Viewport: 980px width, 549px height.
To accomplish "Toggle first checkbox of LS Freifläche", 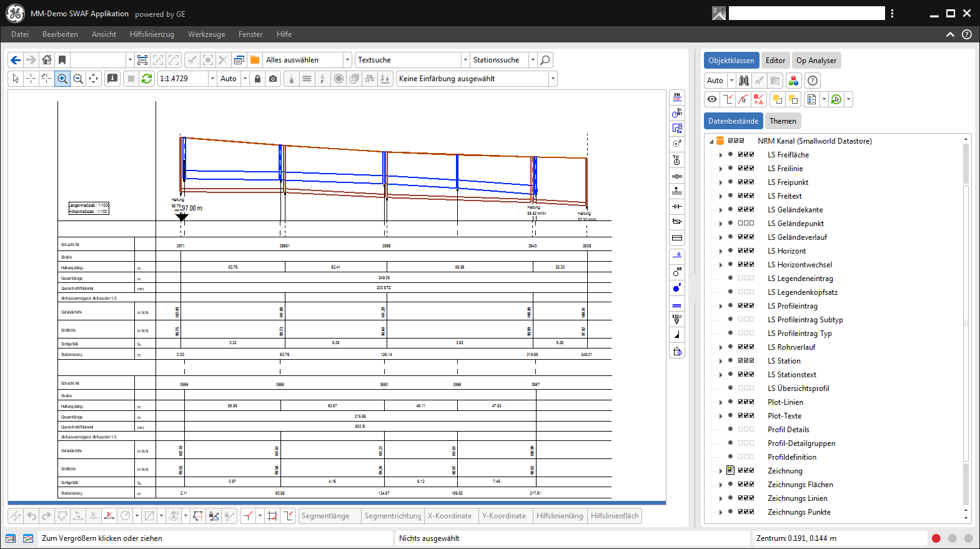I will (741, 154).
